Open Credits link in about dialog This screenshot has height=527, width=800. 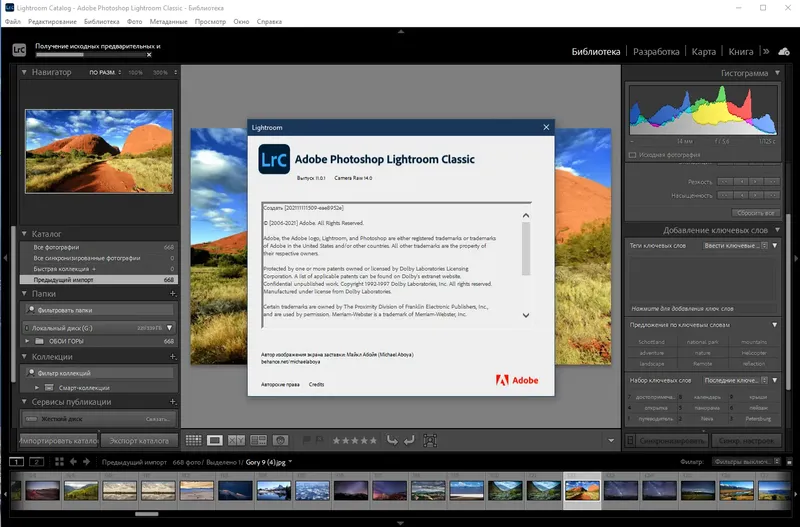pos(316,384)
